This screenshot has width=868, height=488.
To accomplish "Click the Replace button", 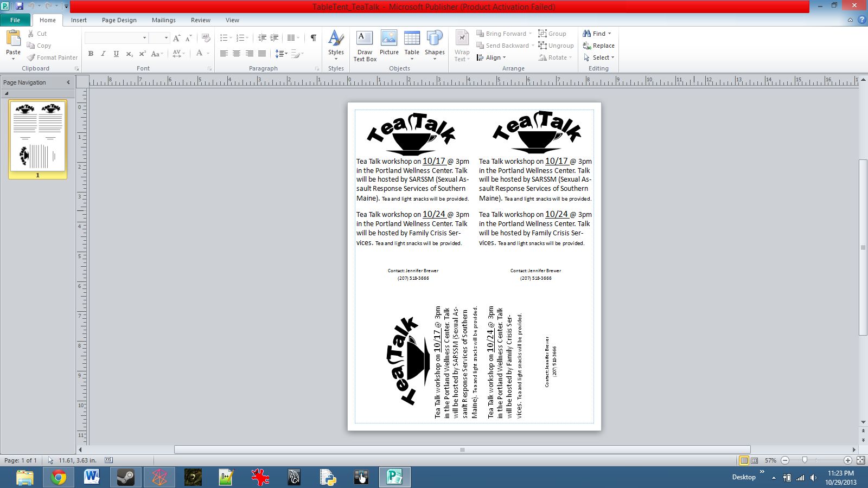I will click(x=598, y=46).
